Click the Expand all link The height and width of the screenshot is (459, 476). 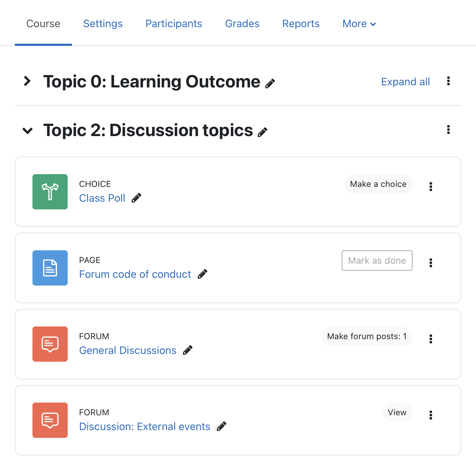pos(405,82)
